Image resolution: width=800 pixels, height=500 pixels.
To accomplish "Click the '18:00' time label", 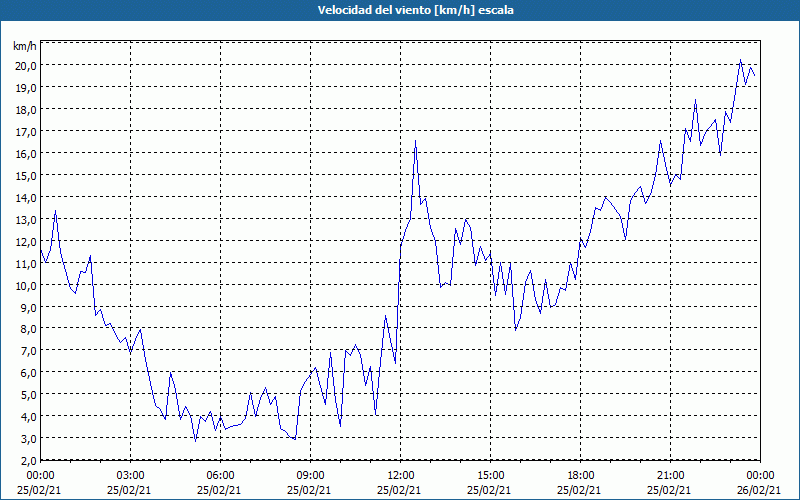I will tap(581, 476).
